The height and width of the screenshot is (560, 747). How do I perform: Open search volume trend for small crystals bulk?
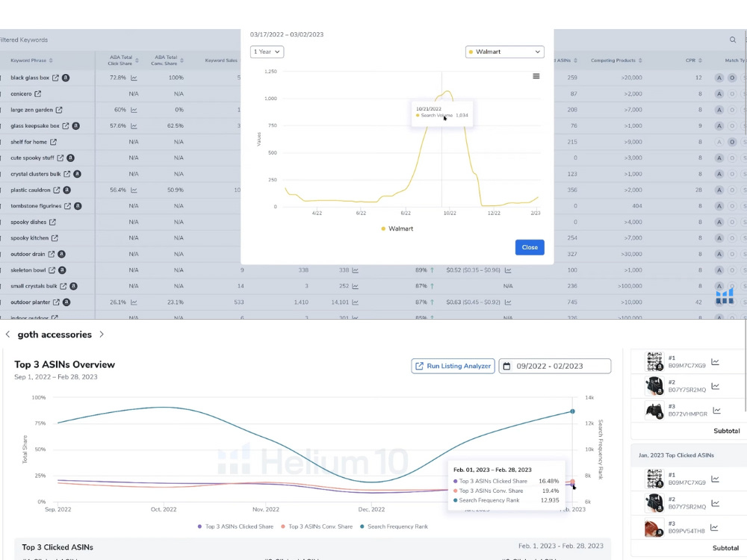356,286
